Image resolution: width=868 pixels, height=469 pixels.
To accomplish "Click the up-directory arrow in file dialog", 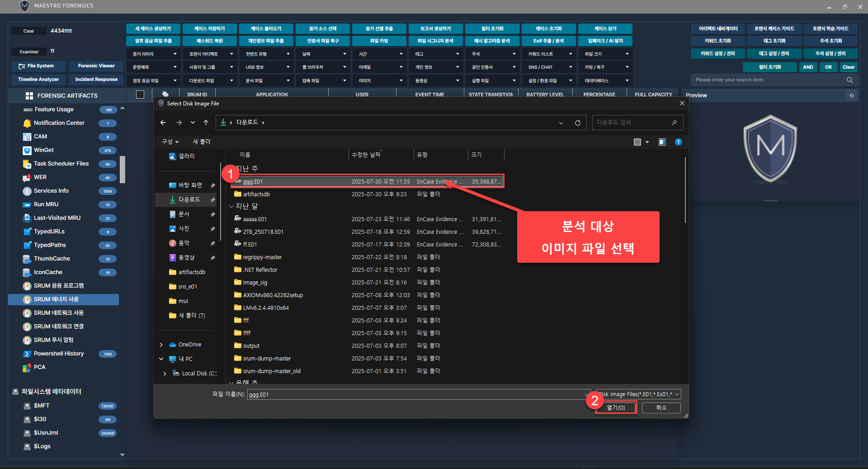I will click(206, 123).
